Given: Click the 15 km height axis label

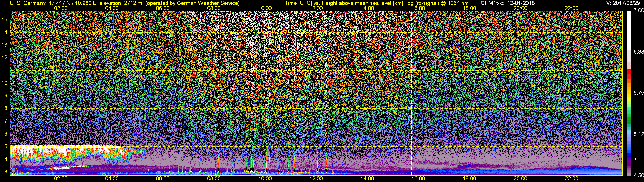Looking at the screenshot, I should (x=5, y=19).
